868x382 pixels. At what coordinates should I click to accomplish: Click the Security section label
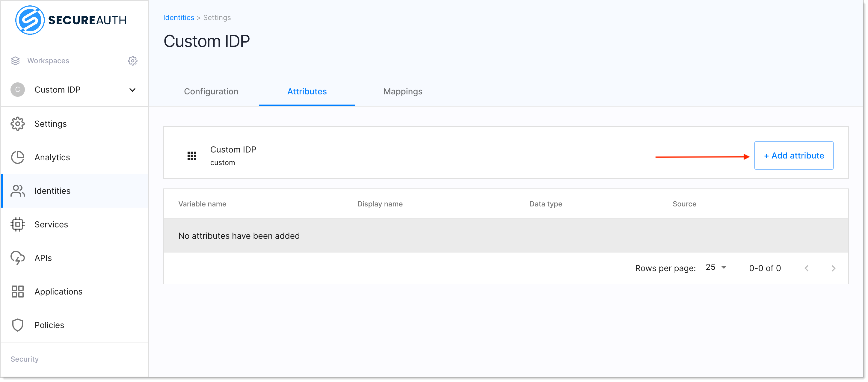(25, 359)
